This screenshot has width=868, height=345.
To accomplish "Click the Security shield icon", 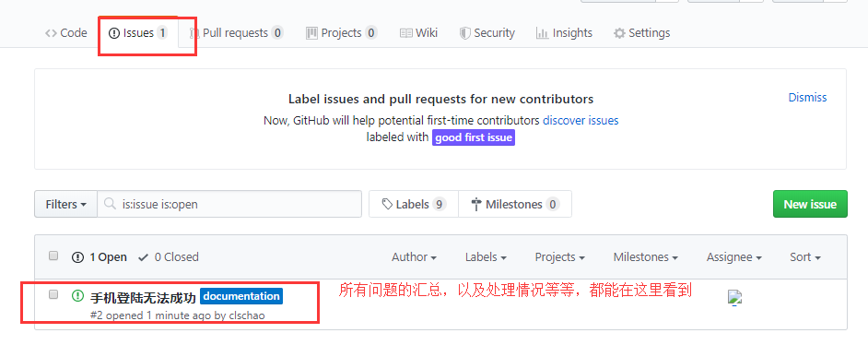I will (465, 33).
